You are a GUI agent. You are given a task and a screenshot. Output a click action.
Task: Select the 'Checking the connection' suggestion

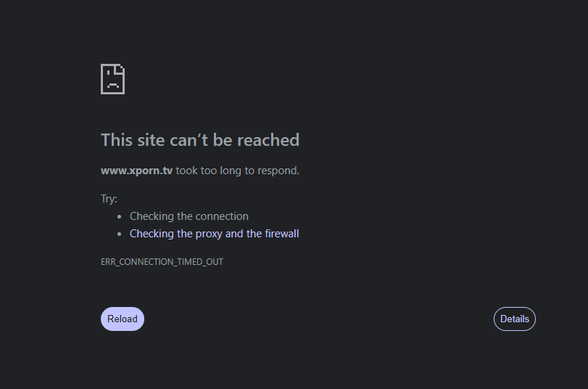click(x=189, y=216)
